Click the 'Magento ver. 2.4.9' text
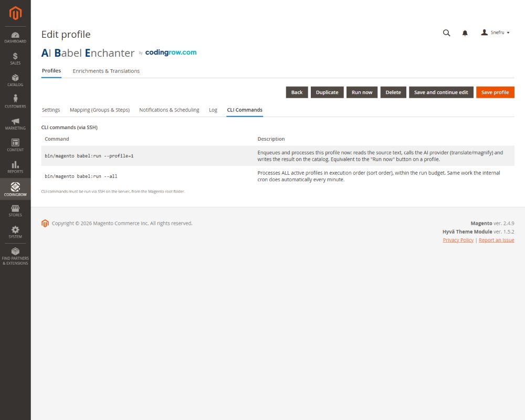The height and width of the screenshot is (420, 525). point(492,224)
